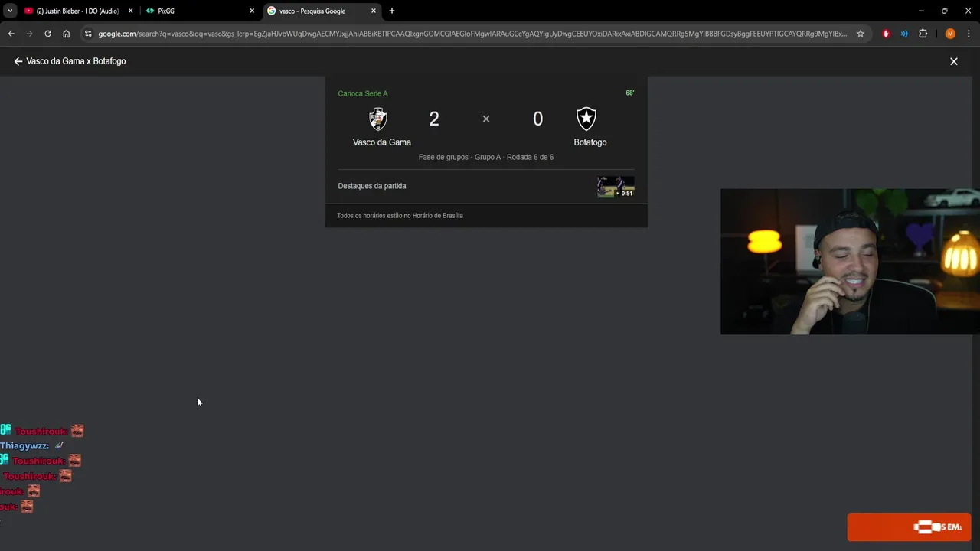Screen dimensions: 980x551
Task: Open the Extensions puzzle menu
Action: tap(923, 34)
